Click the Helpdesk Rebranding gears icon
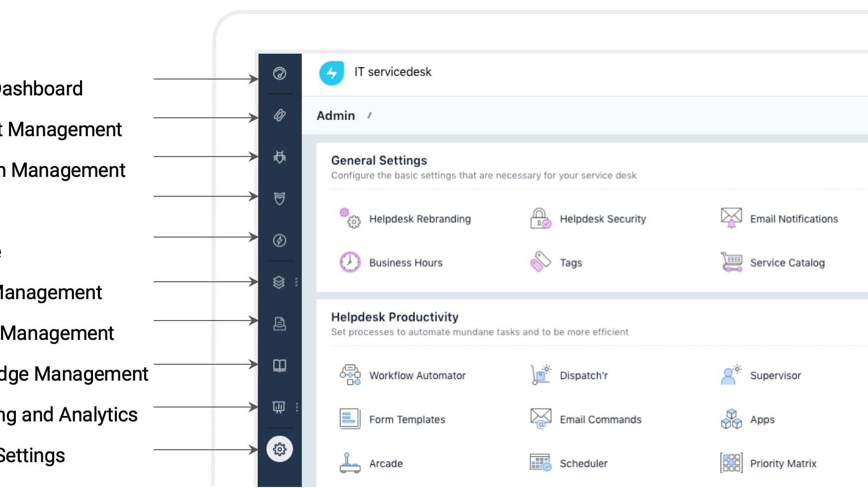 tap(350, 219)
